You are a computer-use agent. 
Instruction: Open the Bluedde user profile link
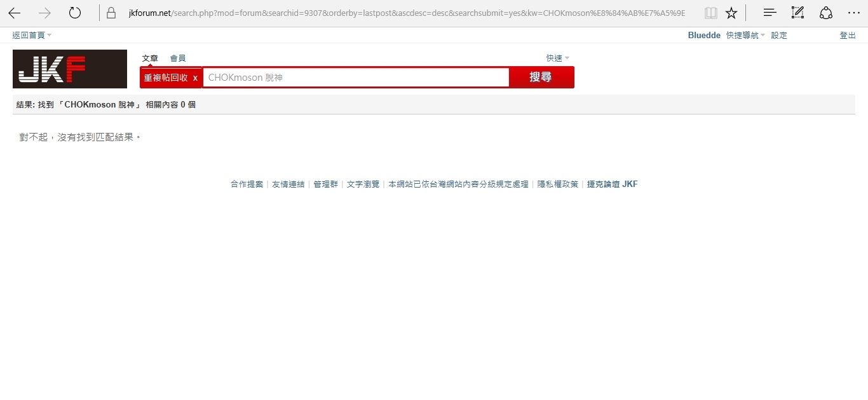704,35
